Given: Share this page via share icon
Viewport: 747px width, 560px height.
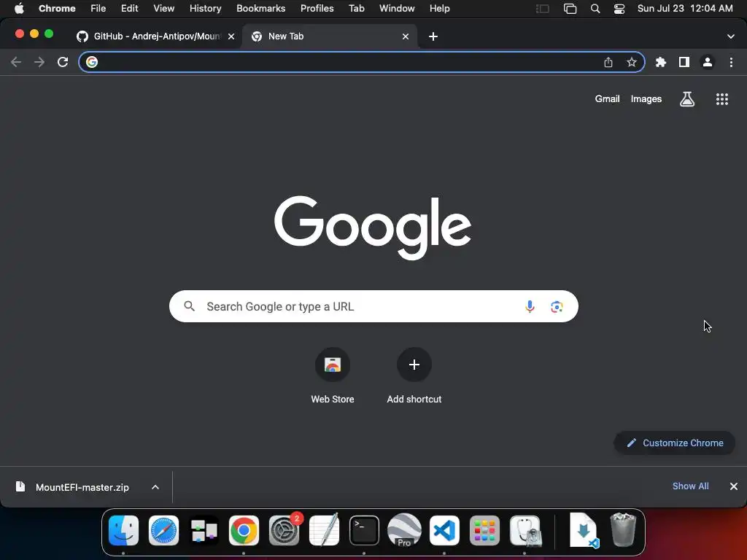Looking at the screenshot, I should click(x=608, y=62).
